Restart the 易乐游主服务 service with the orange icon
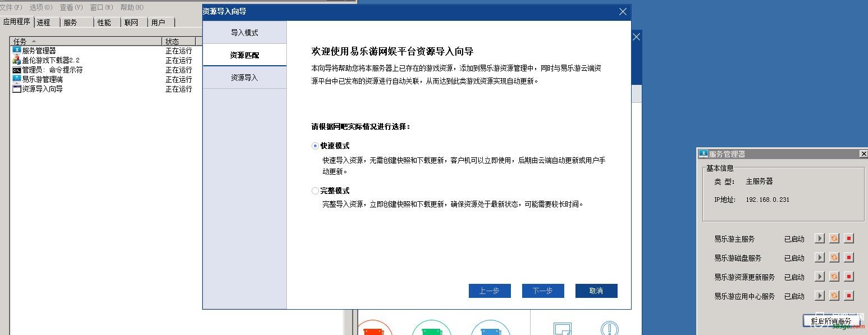The height and width of the screenshot is (335, 868). (x=834, y=239)
